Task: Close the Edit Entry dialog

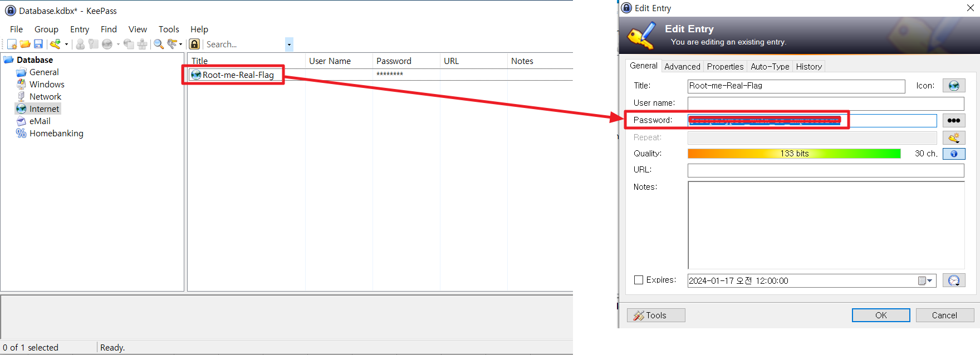Action: [970, 8]
